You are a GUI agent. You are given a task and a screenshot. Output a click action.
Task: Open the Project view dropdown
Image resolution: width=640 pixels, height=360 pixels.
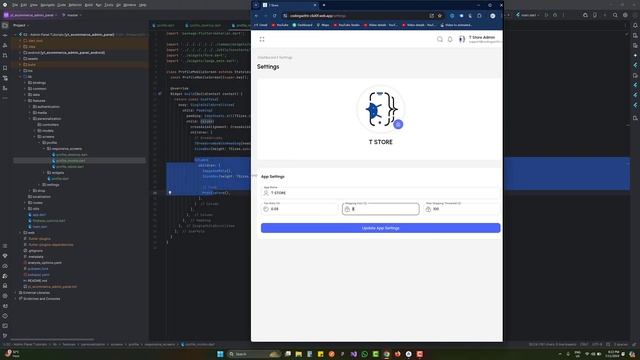(x=21, y=25)
